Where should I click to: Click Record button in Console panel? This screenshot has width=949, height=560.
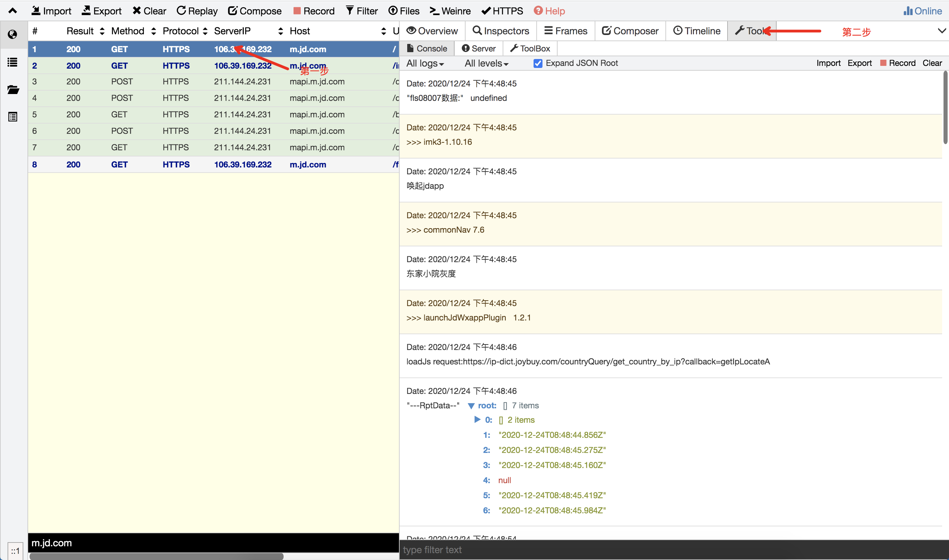coord(900,63)
